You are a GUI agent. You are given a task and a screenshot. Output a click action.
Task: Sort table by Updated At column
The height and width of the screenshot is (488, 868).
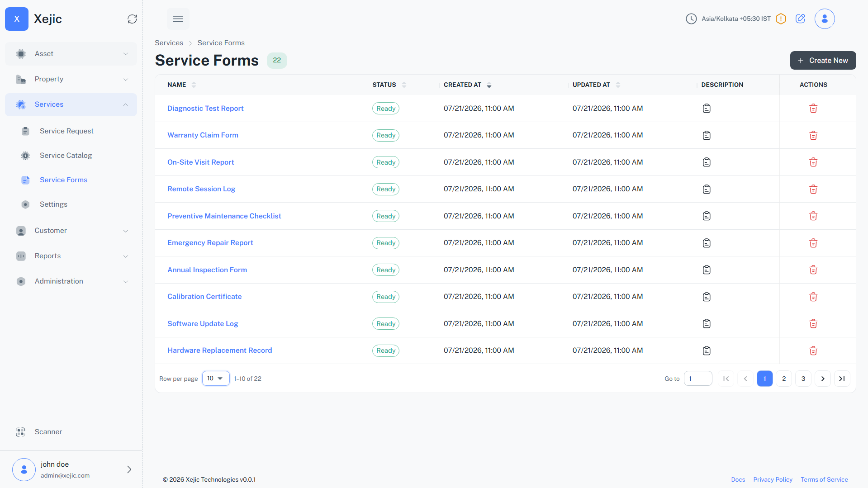click(x=618, y=85)
